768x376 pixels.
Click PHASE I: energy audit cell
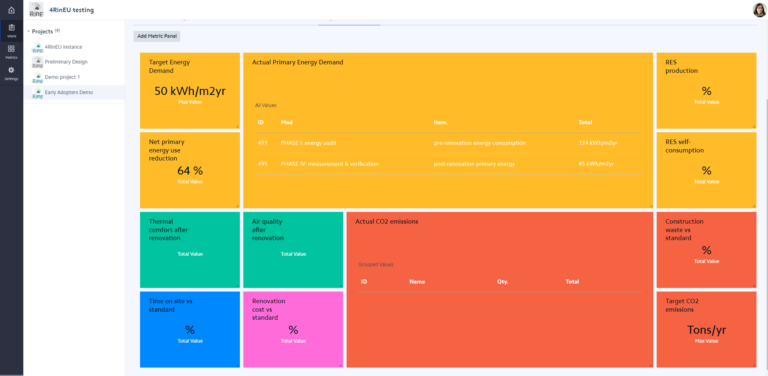click(x=309, y=143)
